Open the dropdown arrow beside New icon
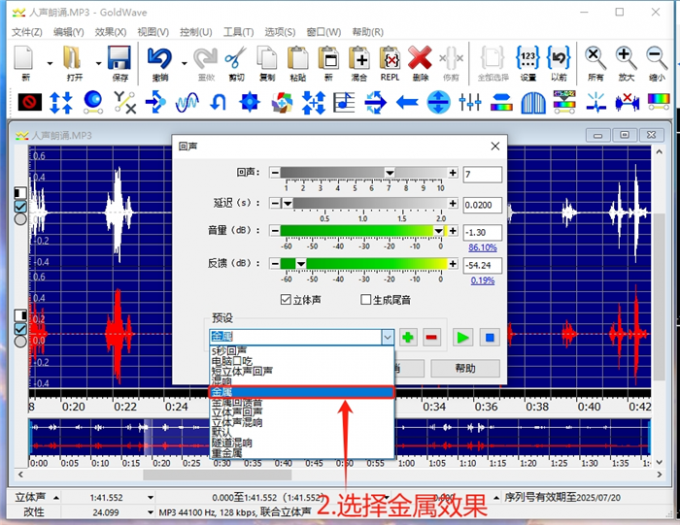Viewport: 680px width, 525px height. 49,63
